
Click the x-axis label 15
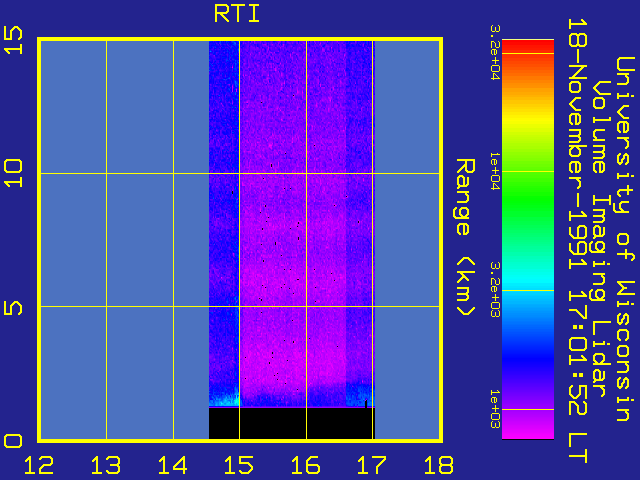(x=239, y=465)
